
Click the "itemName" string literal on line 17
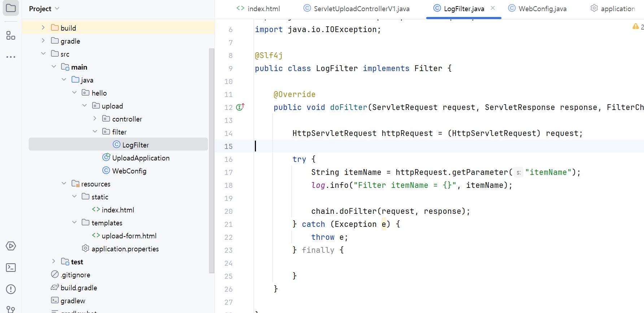[548, 172]
